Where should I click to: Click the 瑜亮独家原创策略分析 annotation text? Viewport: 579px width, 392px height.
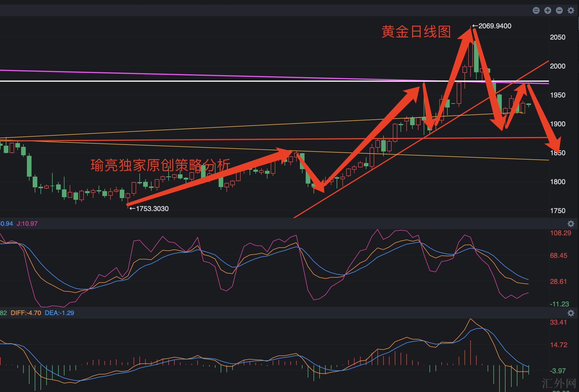[160, 165]
